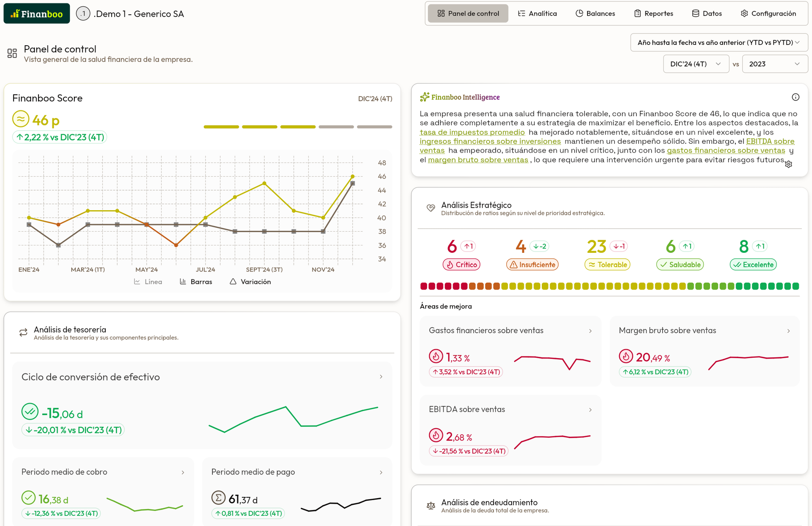Open the gear settings in Finanboo Intelligence
Viewport: 812px width, 526px height.
788,164
